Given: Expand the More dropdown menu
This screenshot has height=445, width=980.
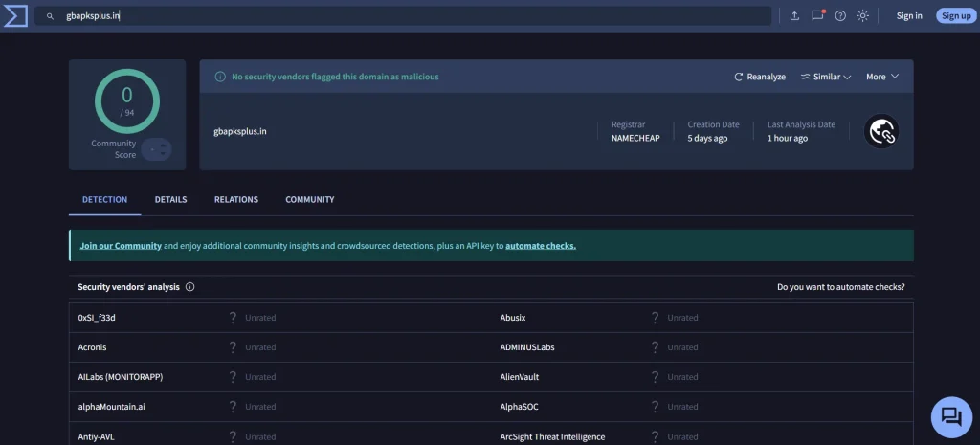Looking at the screenshot, I should (x=881, y=77).
